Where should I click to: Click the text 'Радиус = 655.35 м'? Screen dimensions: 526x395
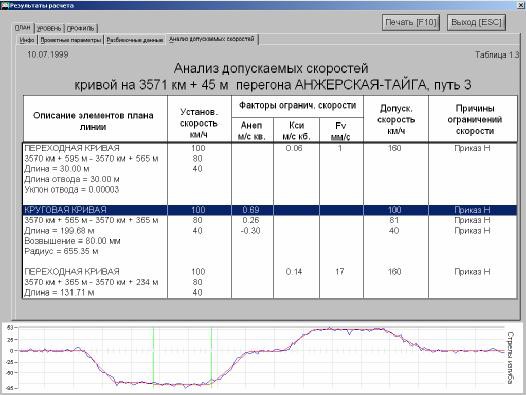coord(61,251)
